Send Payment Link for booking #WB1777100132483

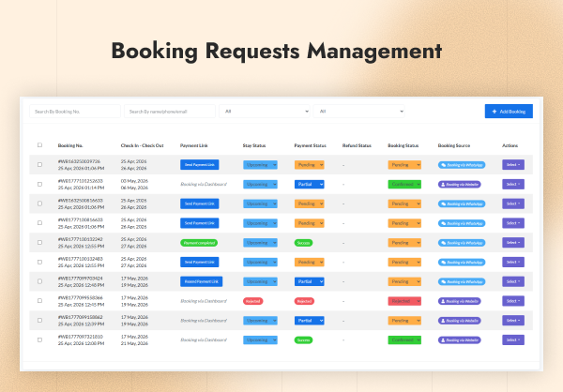pos(199,262)
